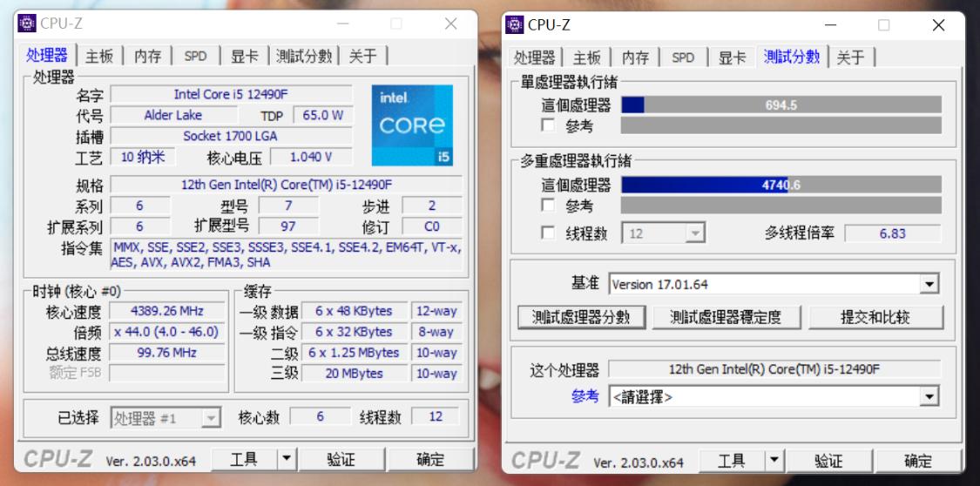Close the right CPU-Z benchmark window

(x=938, y=25)
